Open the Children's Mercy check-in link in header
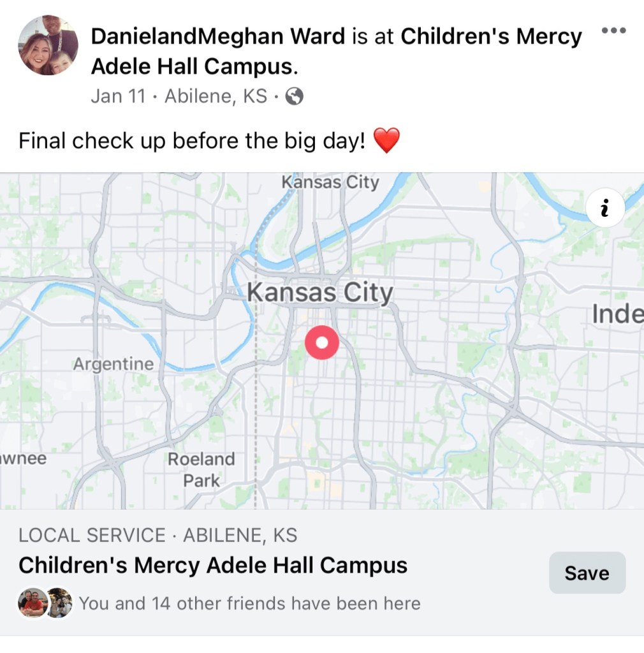 click(337, 51)
